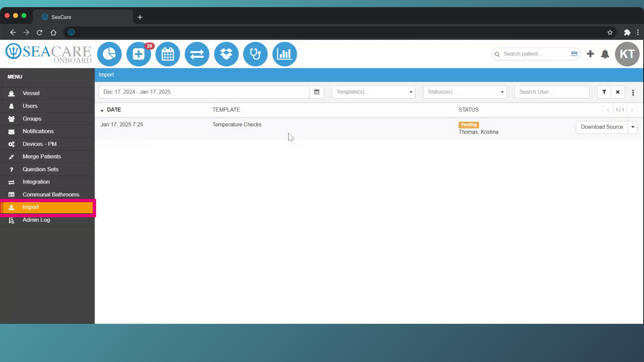Click the SeaCare Onboard logo
Viewport: 644px width, 362px height.
click(49, 54)
